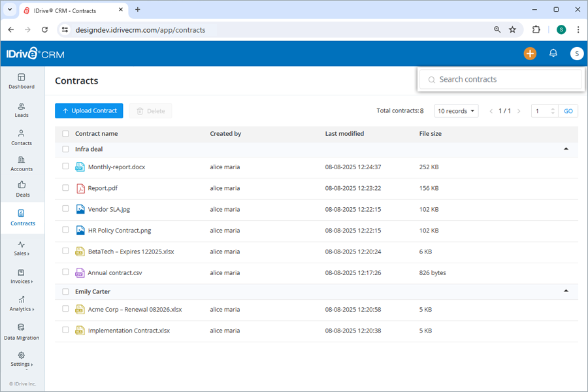The image size is (588, 392).
Task: Open the records per page dropdown
Action: [456, 110]
